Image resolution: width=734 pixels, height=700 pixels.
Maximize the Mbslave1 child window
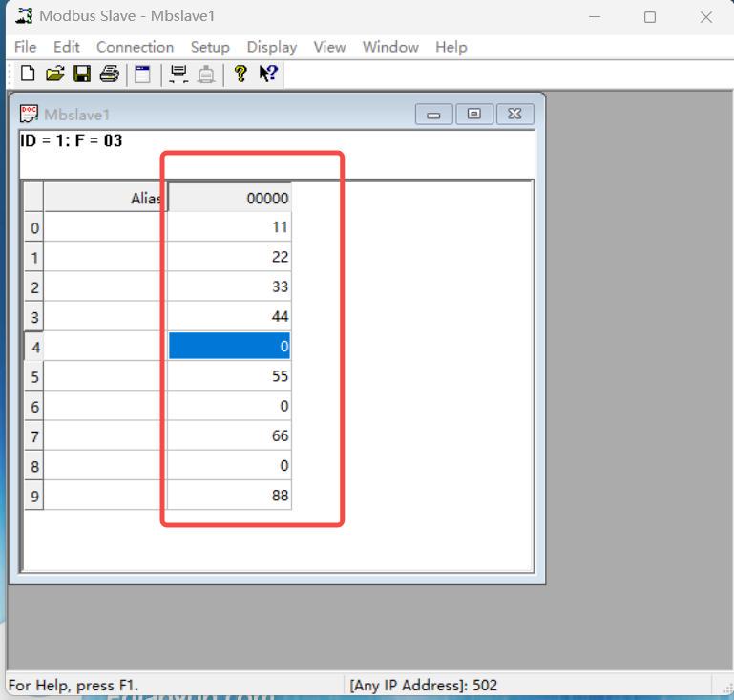[474, 115]
